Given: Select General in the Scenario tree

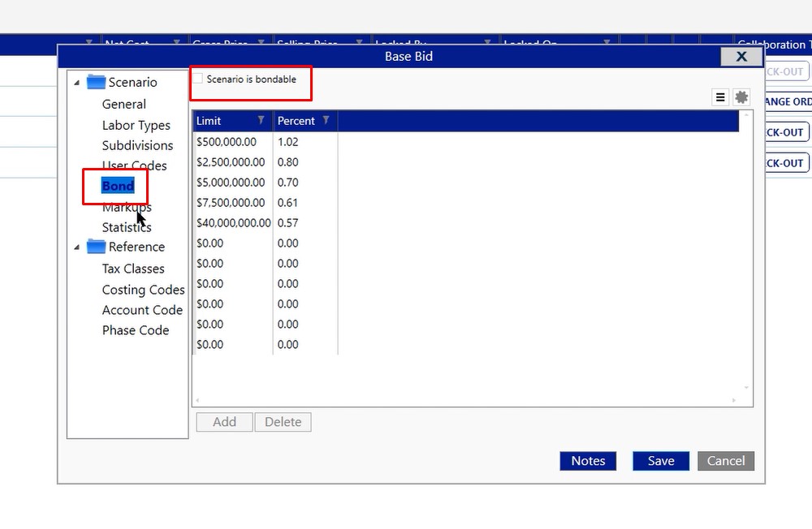Looking at the screenshot, I should tap(124, 104).
